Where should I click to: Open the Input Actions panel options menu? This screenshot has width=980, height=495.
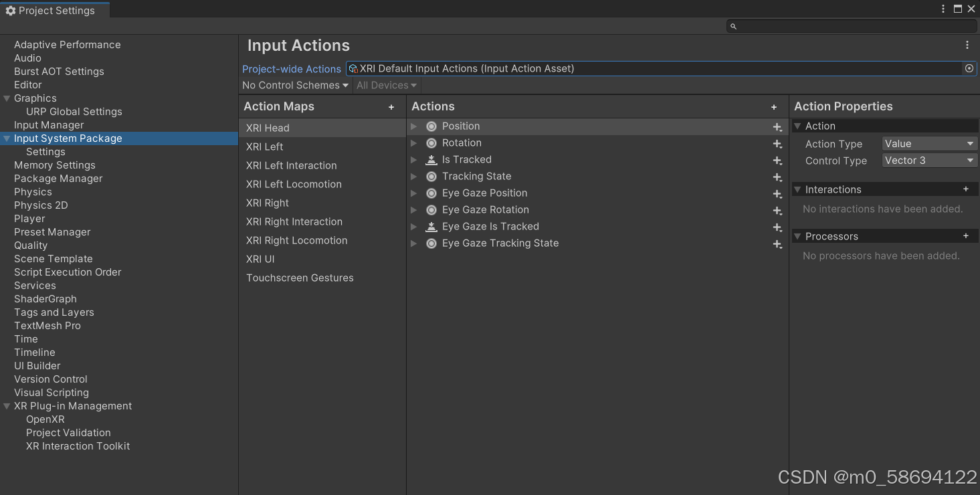(967, 45)
